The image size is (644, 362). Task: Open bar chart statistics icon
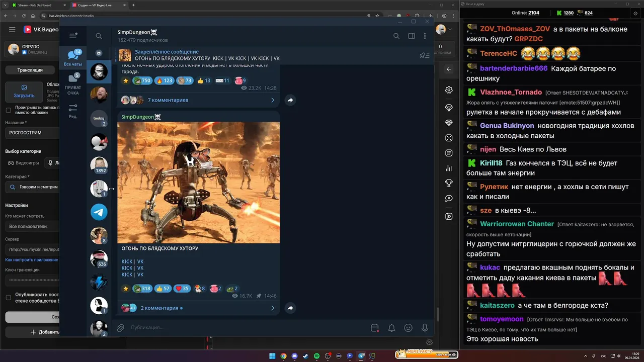449,168
